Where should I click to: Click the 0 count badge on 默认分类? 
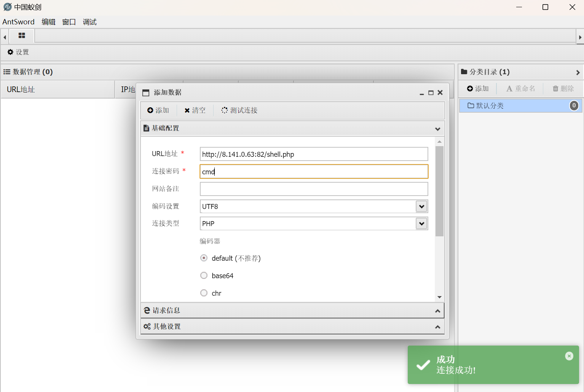[x=574, y=105]
